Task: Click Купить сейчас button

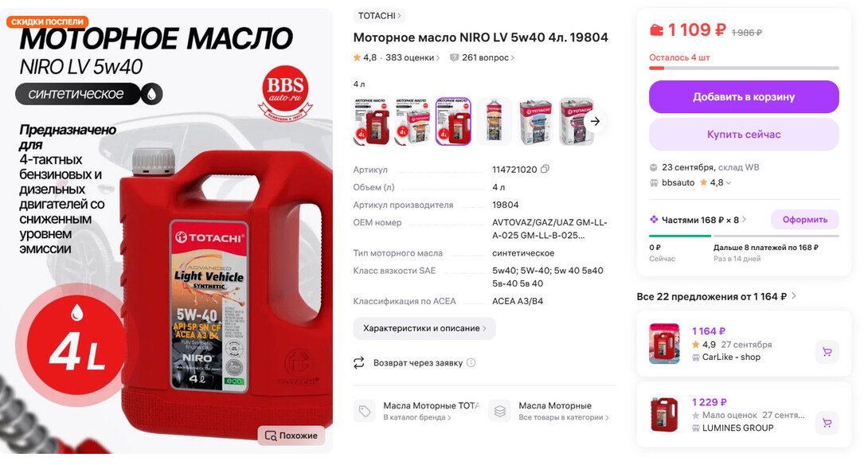Action: (x=744, y=135)
